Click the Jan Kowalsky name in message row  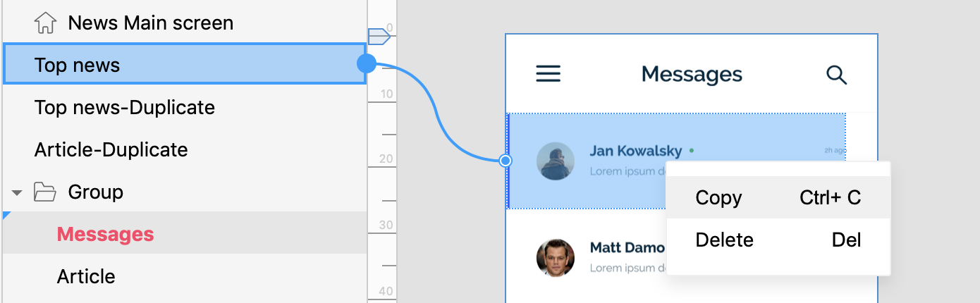coord(636,151)
